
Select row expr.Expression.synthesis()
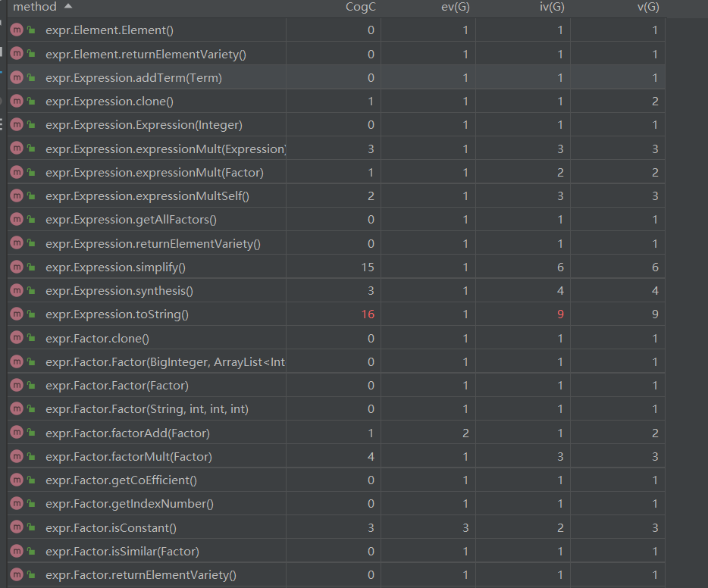[x=336, y=291]
